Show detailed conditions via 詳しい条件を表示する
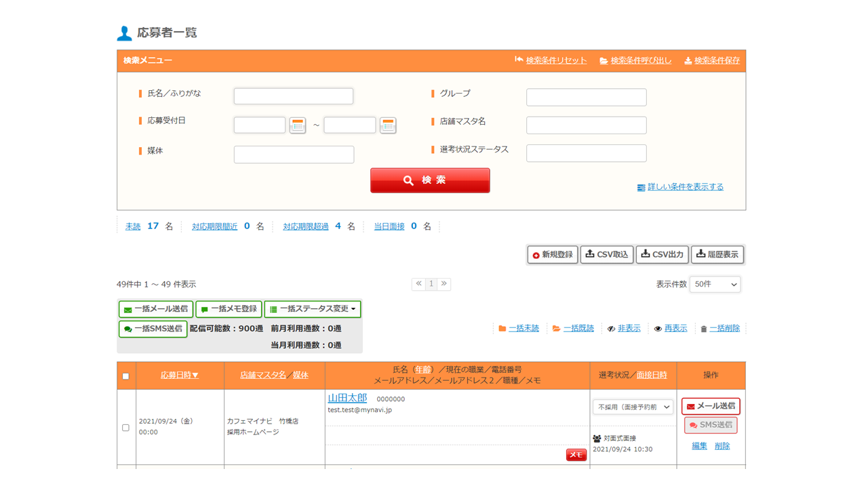The image size is (868, 488). pos(685,187)
